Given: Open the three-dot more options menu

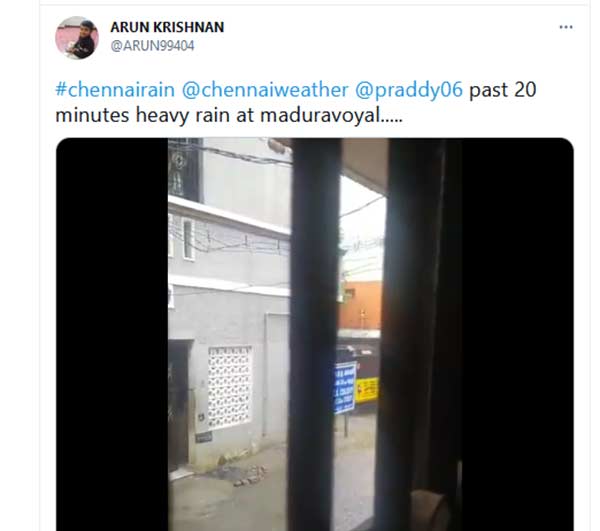Looking at the screenshot, I should pyautogui.click(x=566, y=27).
